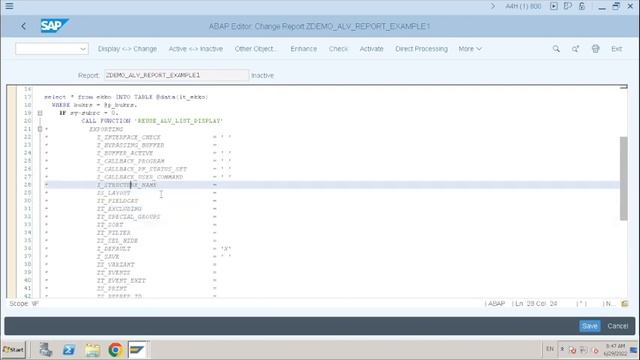
Task: Click the IS_LAYOUT parameter line
Action: click(x=113, y=193)
